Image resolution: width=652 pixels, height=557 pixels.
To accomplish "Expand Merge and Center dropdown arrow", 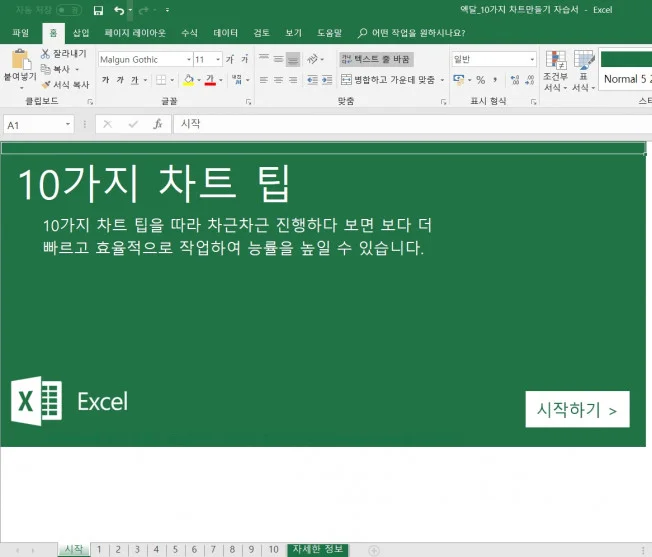I will pyautogui.click(x=442, y=80).
